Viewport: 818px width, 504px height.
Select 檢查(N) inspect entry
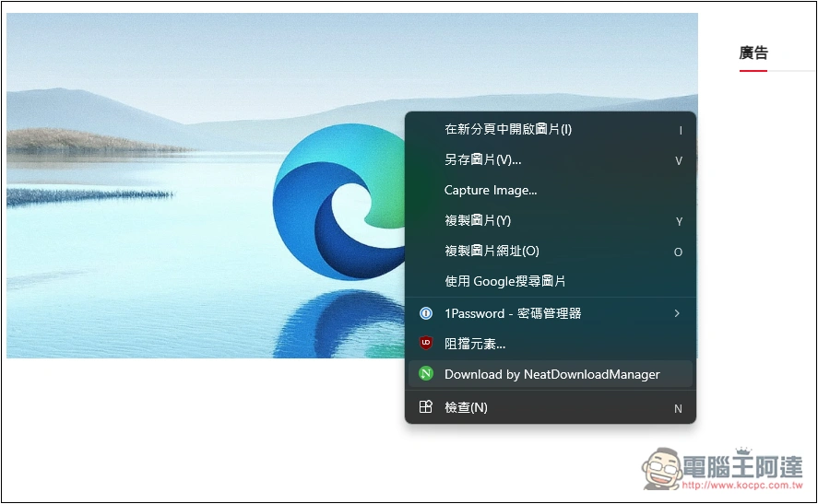tap(551, 407)
